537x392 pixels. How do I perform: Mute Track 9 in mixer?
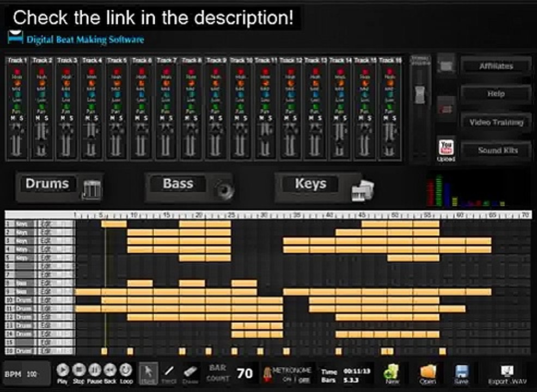(212, 118)
